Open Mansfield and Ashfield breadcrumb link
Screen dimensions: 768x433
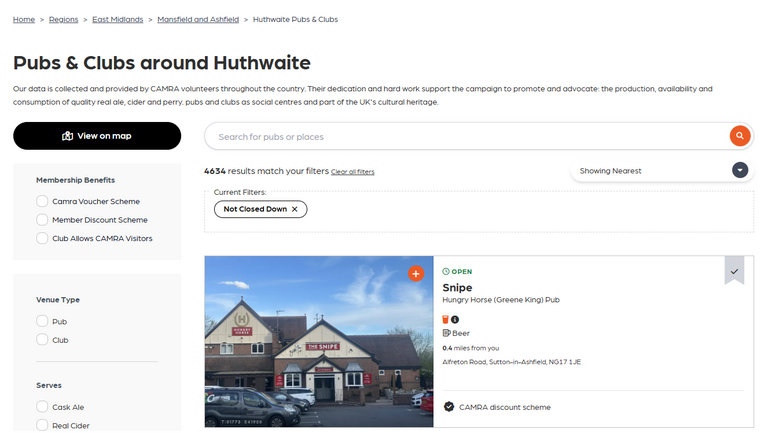tap(198, 19)
